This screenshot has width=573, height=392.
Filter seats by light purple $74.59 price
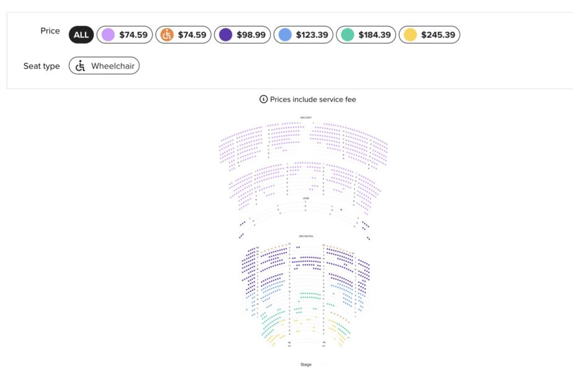(x=125, y=35)
